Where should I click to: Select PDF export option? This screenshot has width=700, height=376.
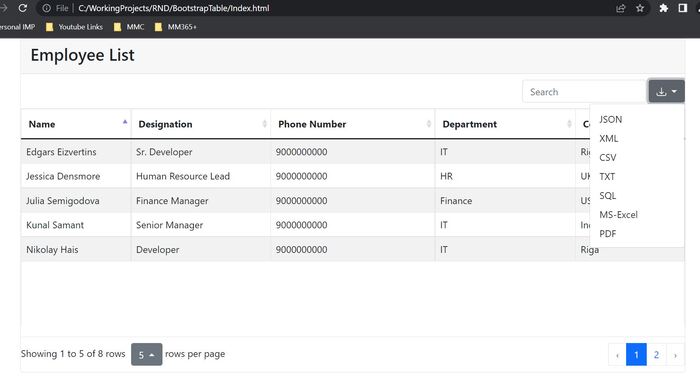pos(608,234)
